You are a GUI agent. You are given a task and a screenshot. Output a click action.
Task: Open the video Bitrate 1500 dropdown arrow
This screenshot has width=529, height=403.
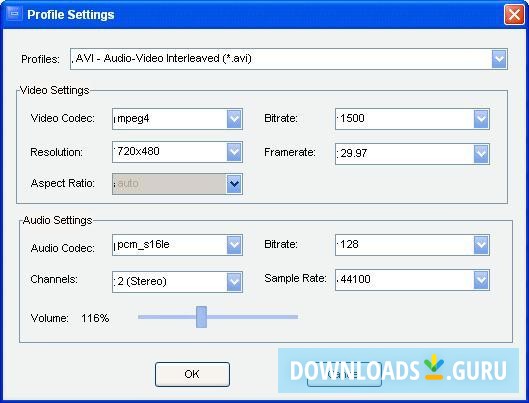coord(481,119)
